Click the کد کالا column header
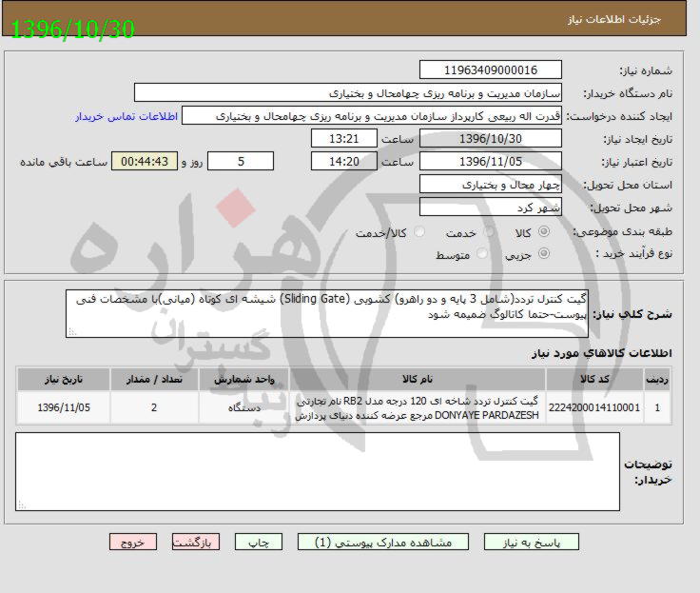This screenshot has height=593, width=700. (x=594, y=380)
